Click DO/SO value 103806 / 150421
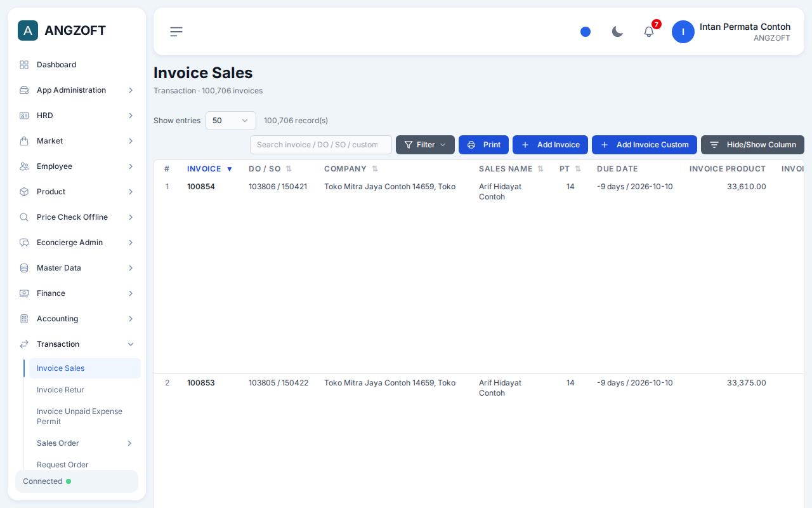The image size is (812, 508). (278, 187)
